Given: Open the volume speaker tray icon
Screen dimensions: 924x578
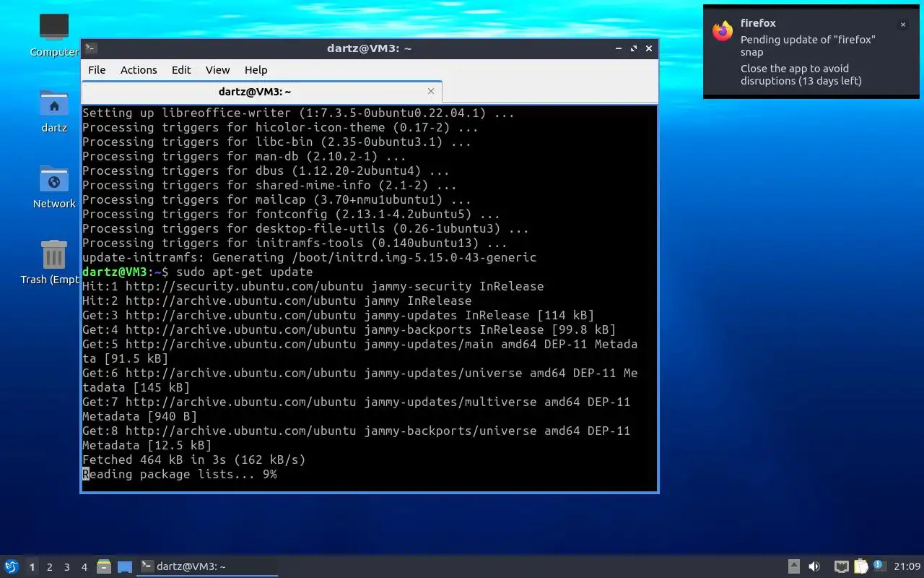Looking at the screenshot, I should click(814, 566).
